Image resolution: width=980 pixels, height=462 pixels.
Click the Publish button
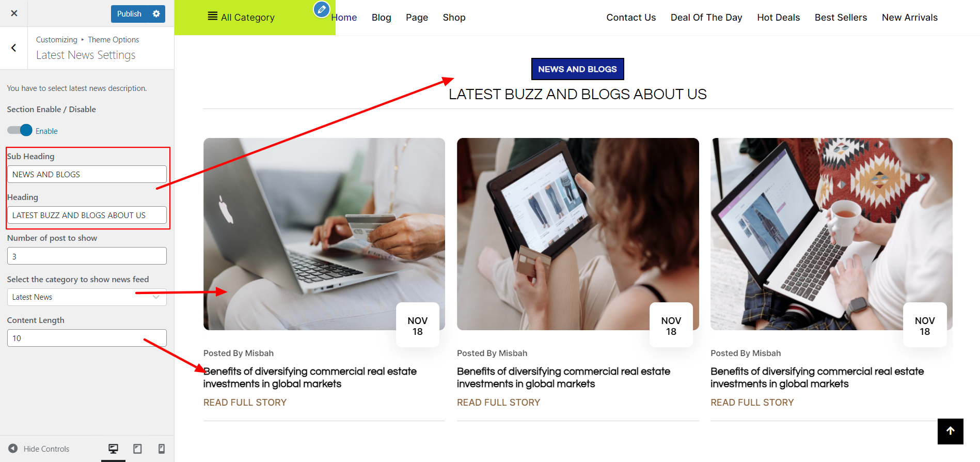tap(129, 14)
